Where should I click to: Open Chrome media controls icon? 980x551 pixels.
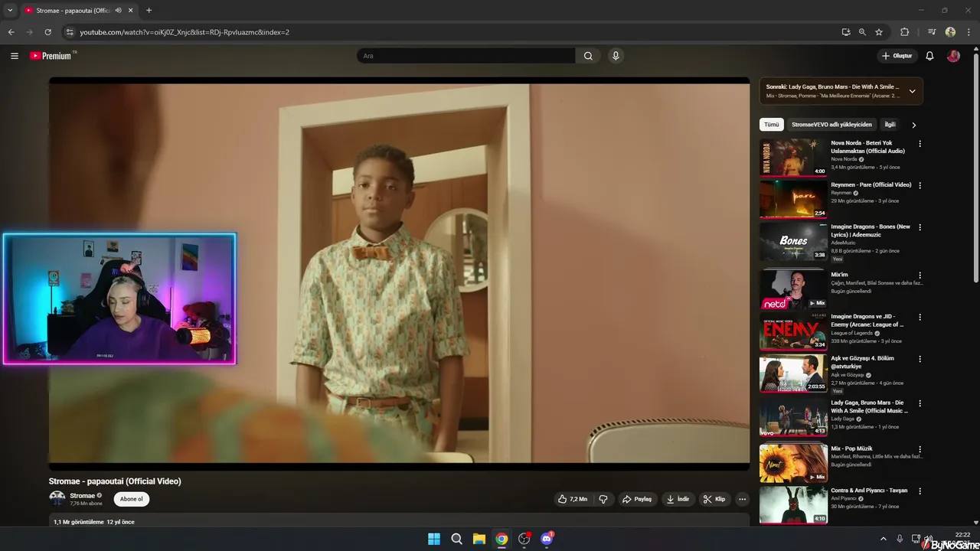tap(932, 32)
